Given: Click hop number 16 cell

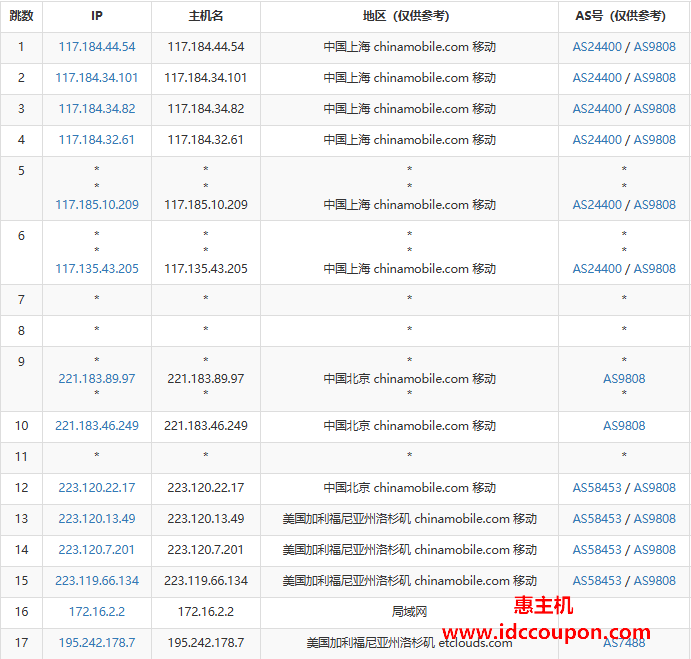Looking at the screenshot, I should (21, 612).
